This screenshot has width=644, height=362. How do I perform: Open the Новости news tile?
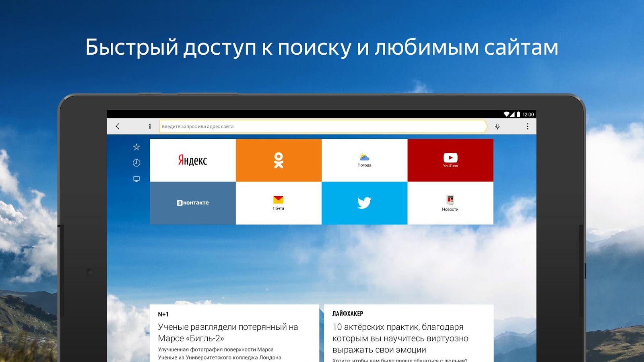pyautogui.click(x=450, y=203)
